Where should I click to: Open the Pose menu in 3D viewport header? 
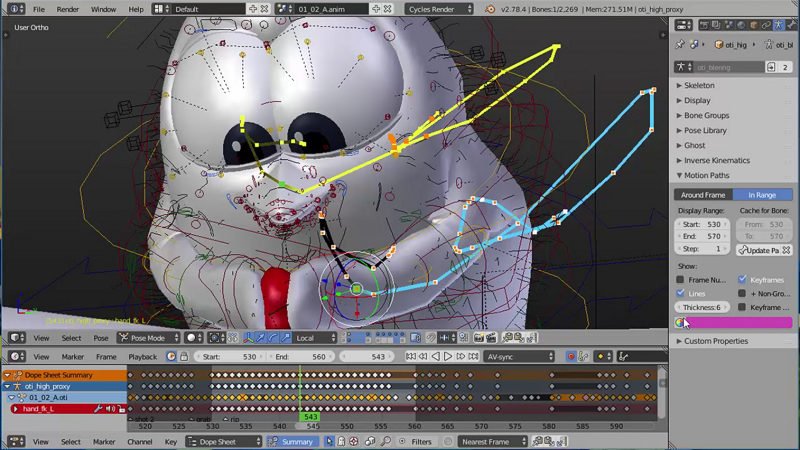pos(102,338)
